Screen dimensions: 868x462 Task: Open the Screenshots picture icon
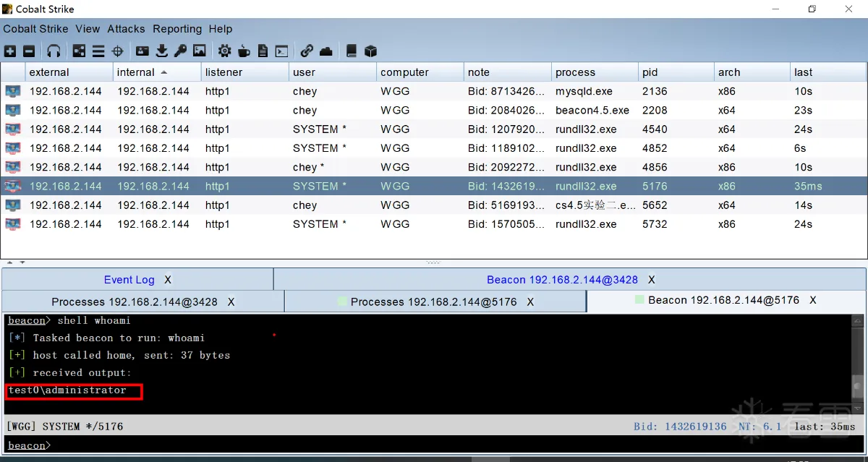(x=200, y=51)
